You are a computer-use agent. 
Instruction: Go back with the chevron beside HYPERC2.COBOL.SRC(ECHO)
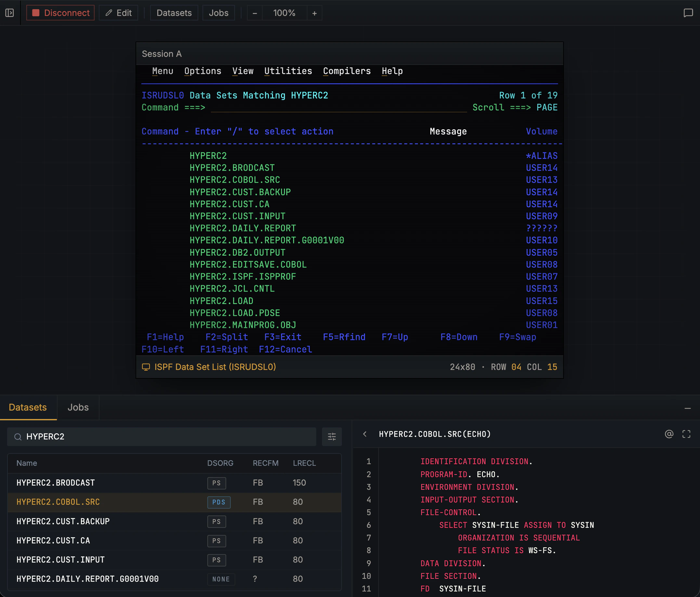(x=365, y=434)
